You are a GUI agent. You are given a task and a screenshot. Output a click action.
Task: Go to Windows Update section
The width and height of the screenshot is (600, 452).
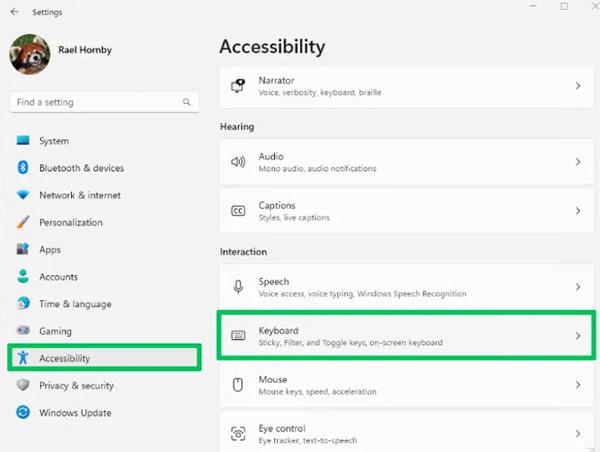(x=75, y=412)
